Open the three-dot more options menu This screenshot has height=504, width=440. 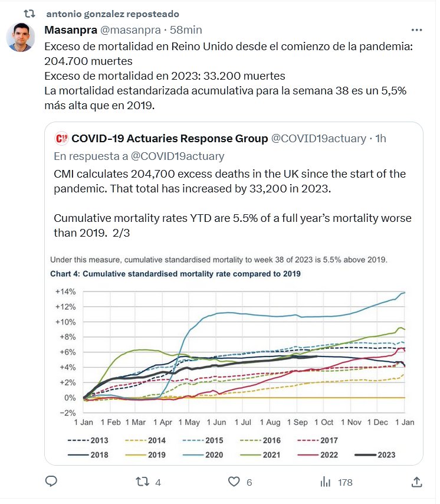point(416,30)
